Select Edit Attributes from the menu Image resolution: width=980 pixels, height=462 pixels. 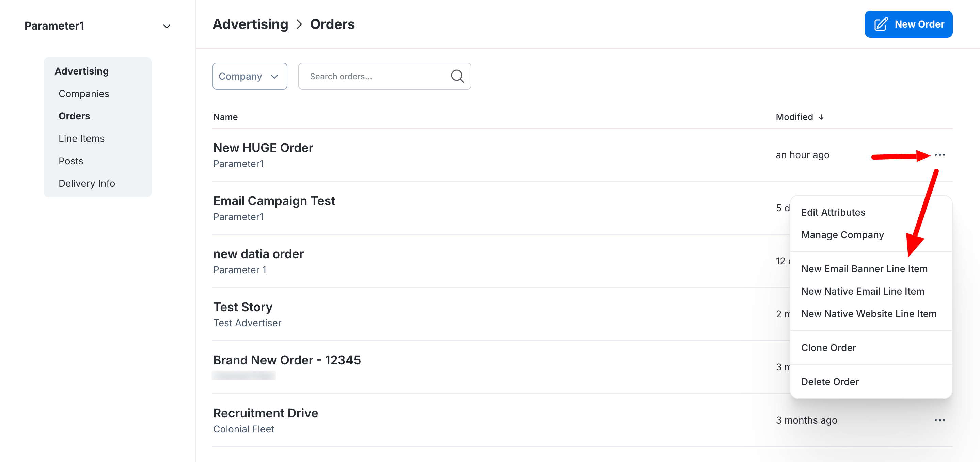pos(833,212)
